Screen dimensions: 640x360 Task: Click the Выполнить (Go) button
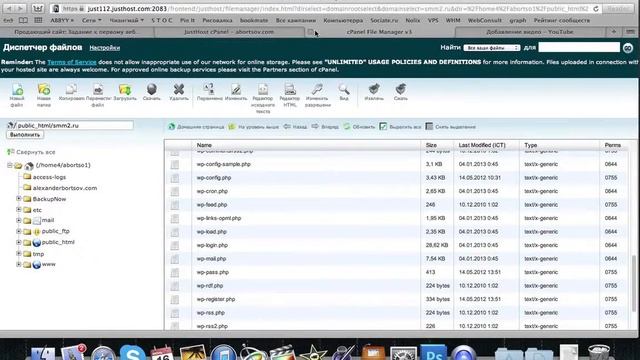[x=25, y=135]
